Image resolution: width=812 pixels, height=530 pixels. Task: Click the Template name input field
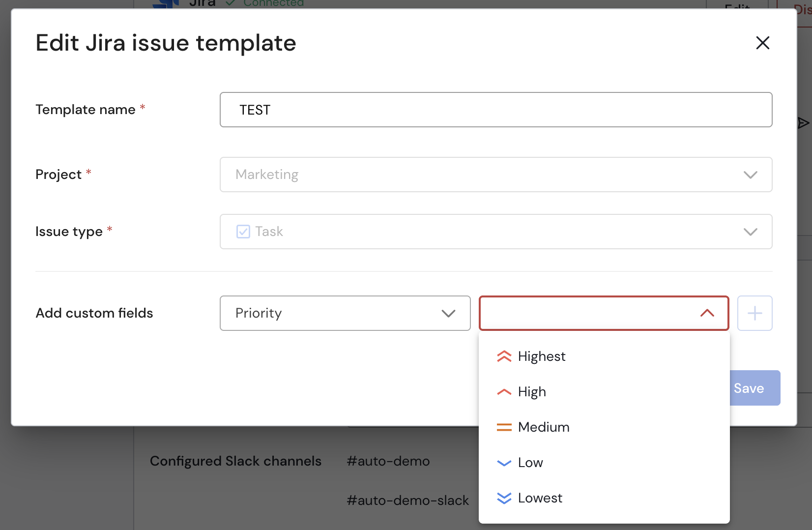point(496,110)
